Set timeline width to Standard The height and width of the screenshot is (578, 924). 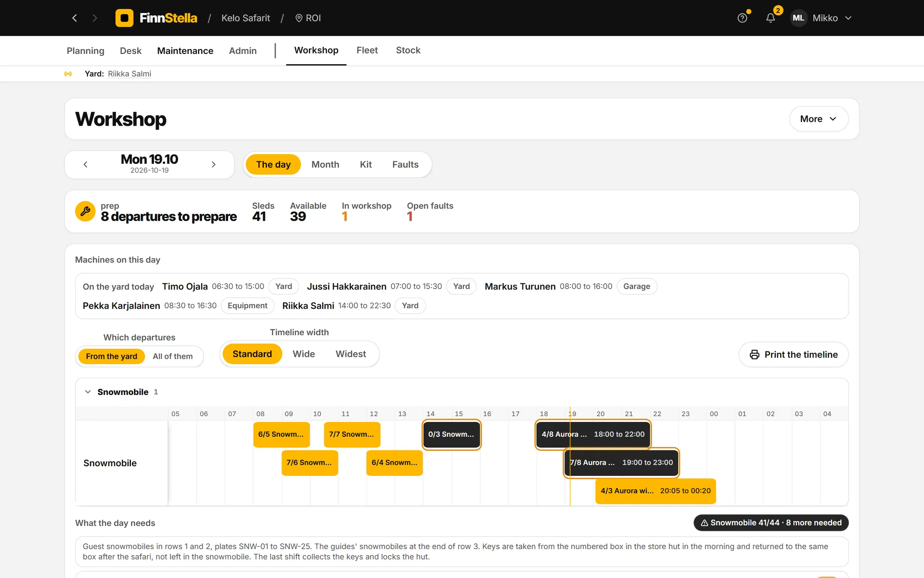pyautogui.click(x=252, y=354)
